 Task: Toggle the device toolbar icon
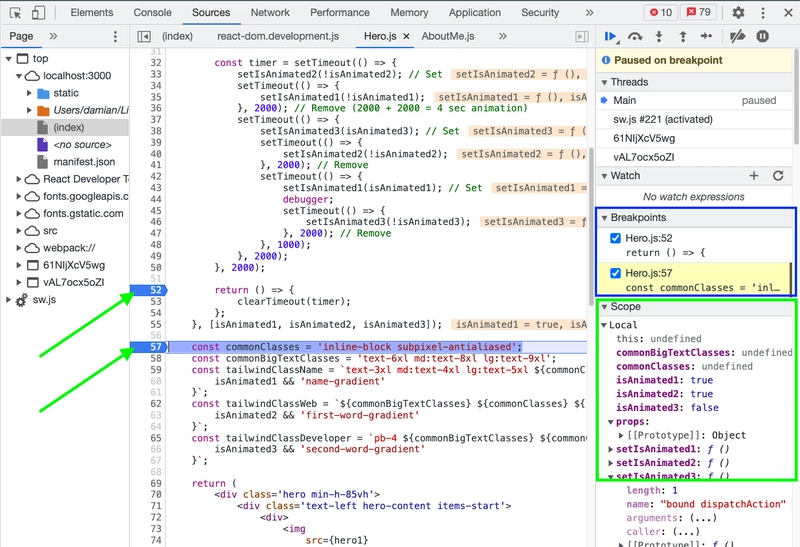pyautogui.click(x=38, y=13)
